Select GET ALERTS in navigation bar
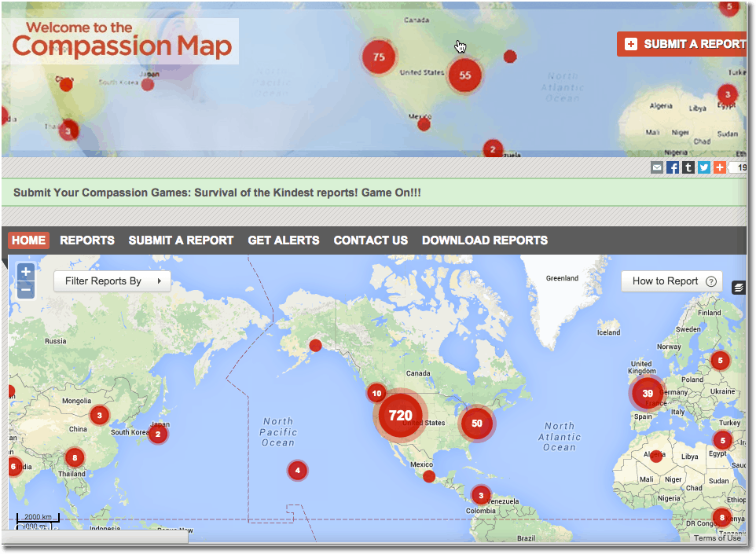Screen dimensions: 756x554 [284, 240]
